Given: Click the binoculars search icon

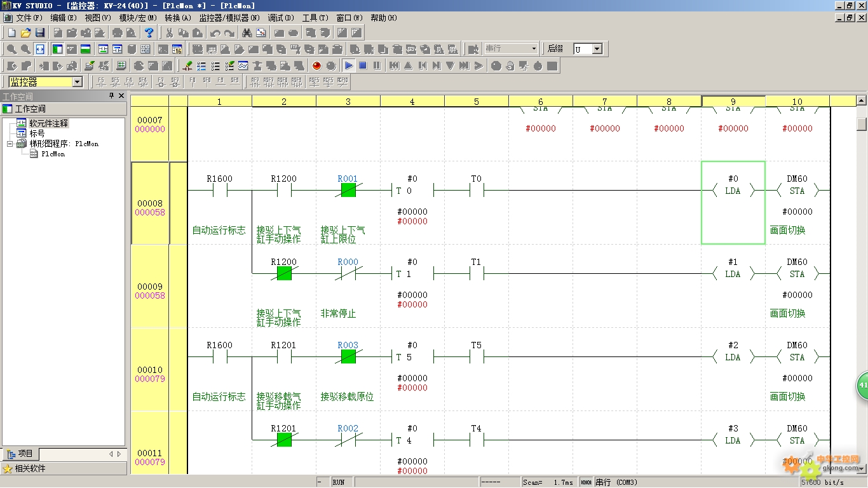Looking at the screenshot, I should pos(247,32).
